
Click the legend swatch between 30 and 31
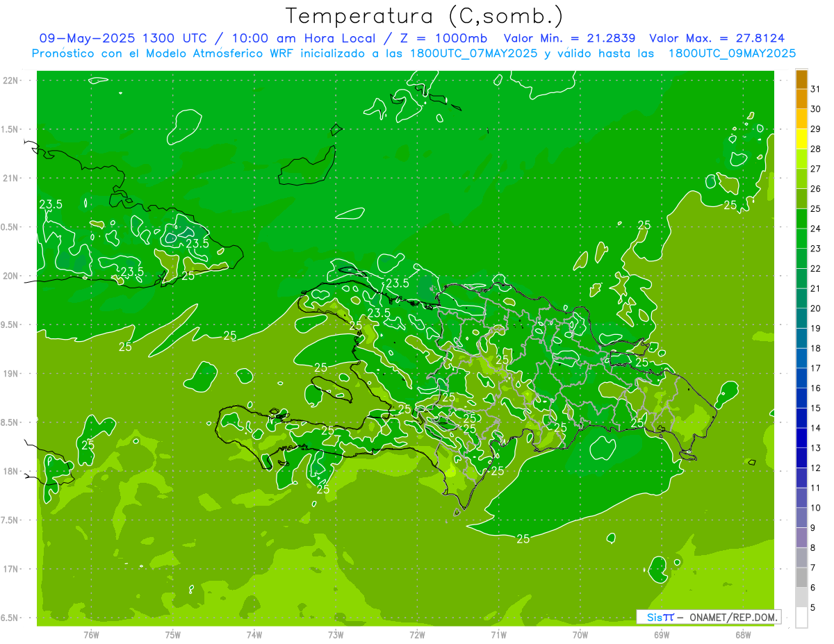[801, 99]
